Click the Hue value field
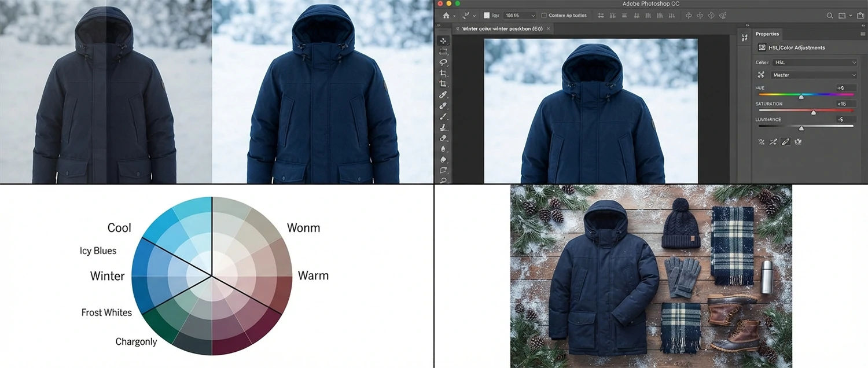868x368 pixels. point(846,88)
